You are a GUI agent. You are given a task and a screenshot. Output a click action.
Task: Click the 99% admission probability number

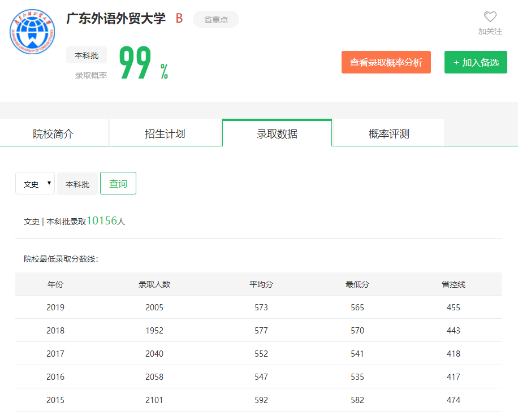144,62
